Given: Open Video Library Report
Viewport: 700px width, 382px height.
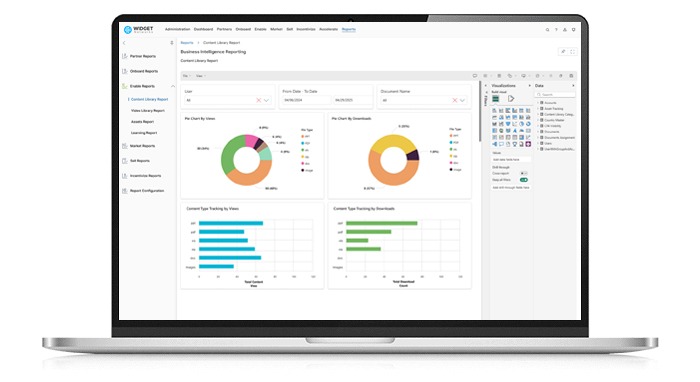Looking at the screenshot, I should click(148, 111).
